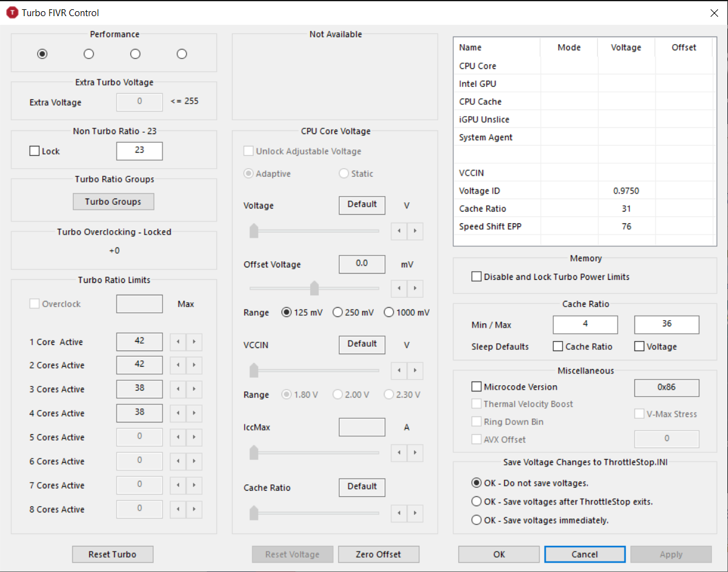
Task: Click Offset Voltage value field
Action: coord(362,264)
